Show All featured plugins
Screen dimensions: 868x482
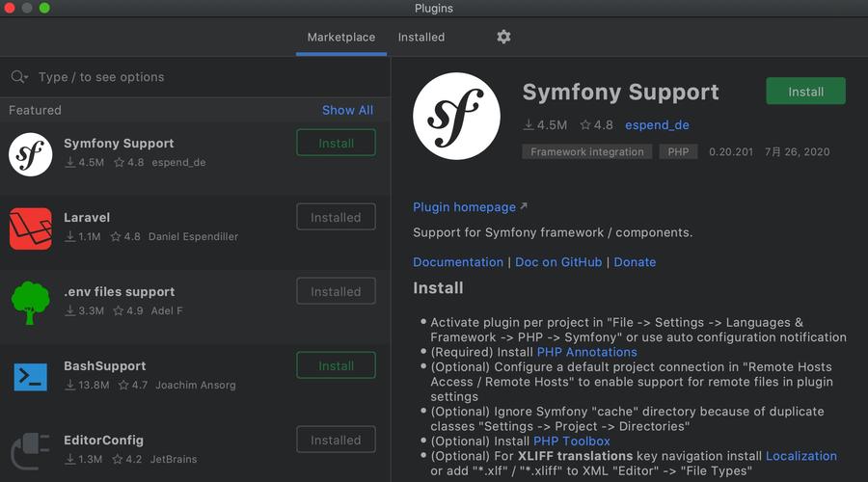tap(347, 110)
